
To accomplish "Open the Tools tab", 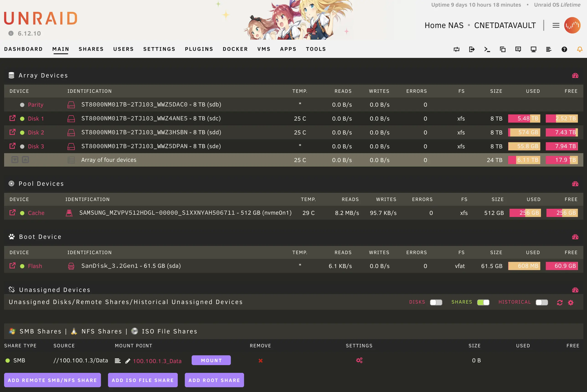I will tap(316, 49).
